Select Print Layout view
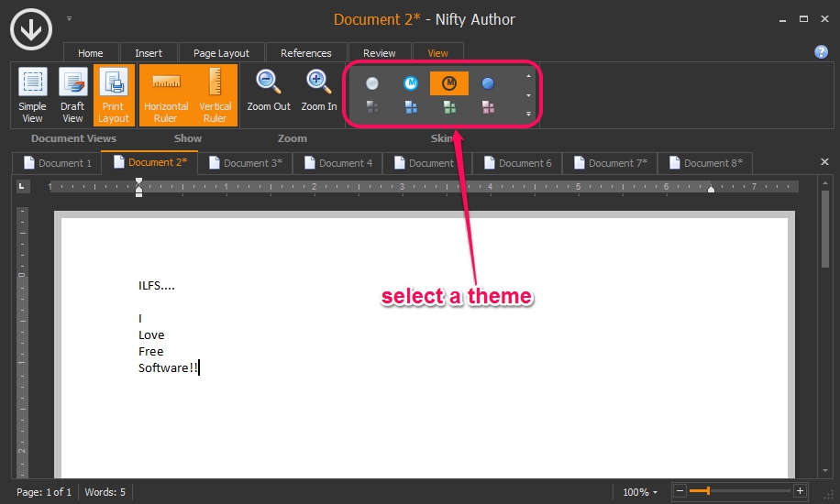 114,94
